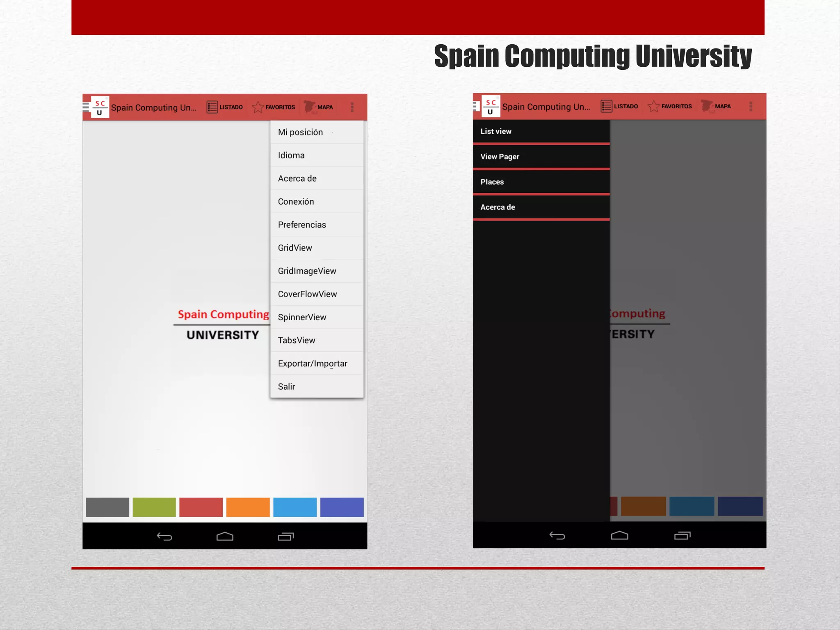
Task: Tap the green color tile in left phone
Action: pos(154,507)
